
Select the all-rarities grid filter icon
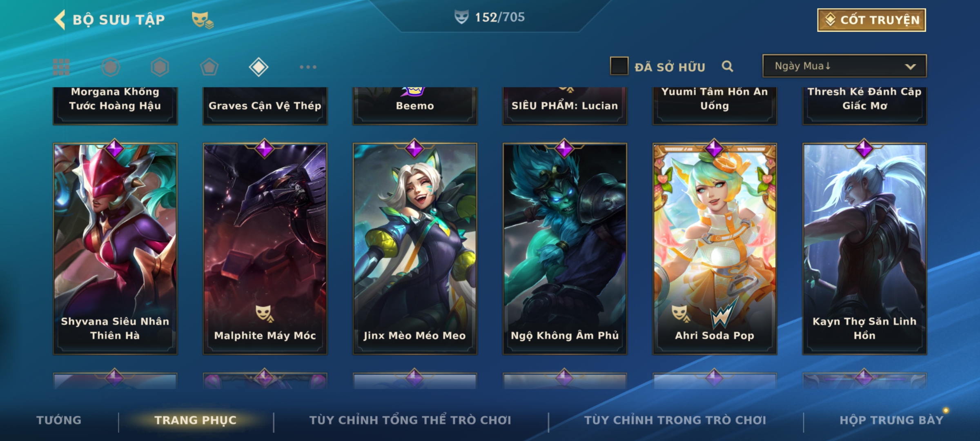[x=61, y=67]
